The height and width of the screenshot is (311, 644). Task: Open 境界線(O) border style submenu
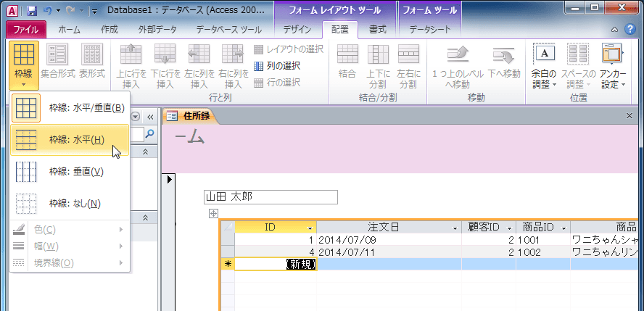69,263
